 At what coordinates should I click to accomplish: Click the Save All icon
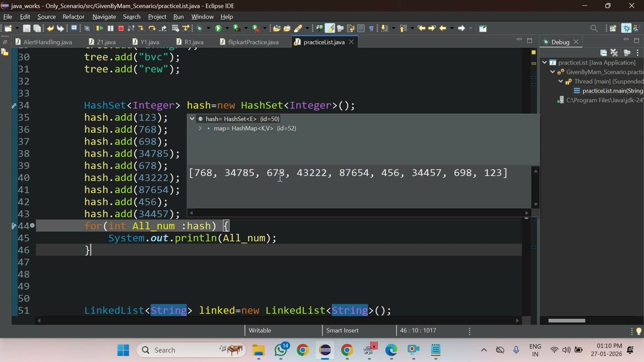click(37, 28)
